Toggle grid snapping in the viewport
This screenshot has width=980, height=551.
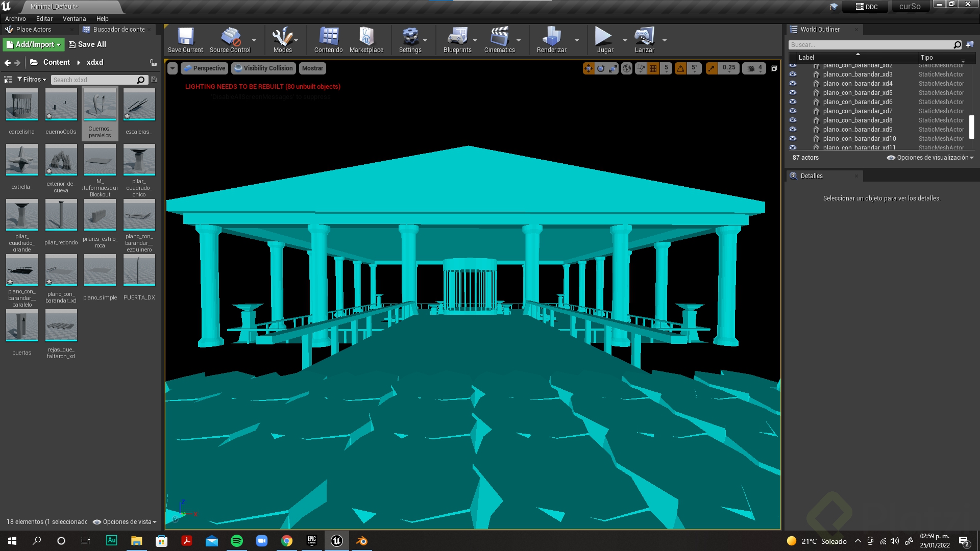point(653,68)
